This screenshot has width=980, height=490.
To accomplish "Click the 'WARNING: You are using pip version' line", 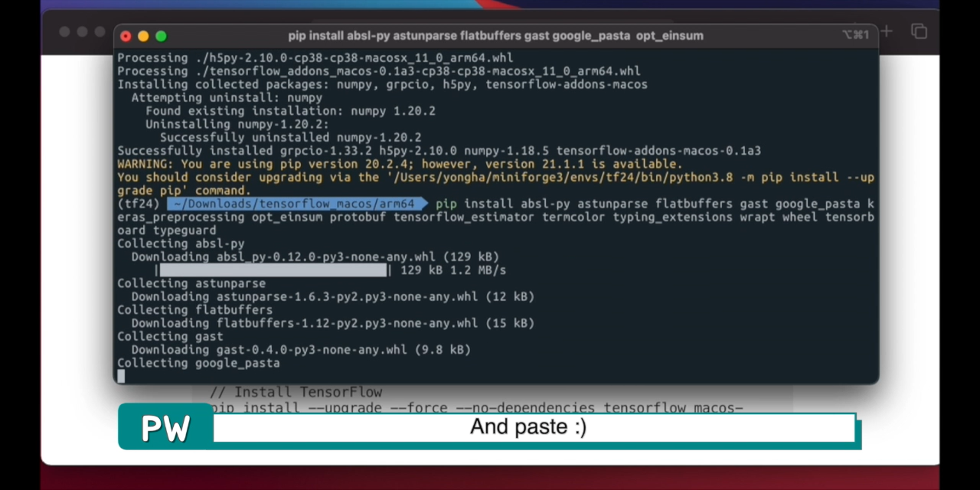I will coord(399,164).
